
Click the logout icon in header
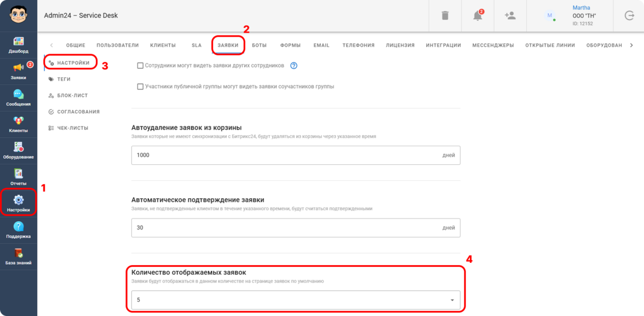629,16
